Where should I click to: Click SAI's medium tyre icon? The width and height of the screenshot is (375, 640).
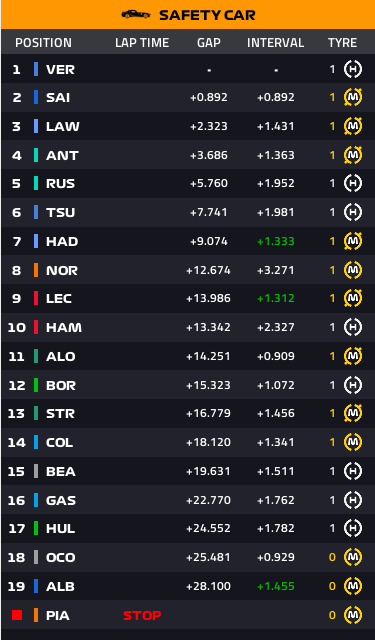point(353,98)
